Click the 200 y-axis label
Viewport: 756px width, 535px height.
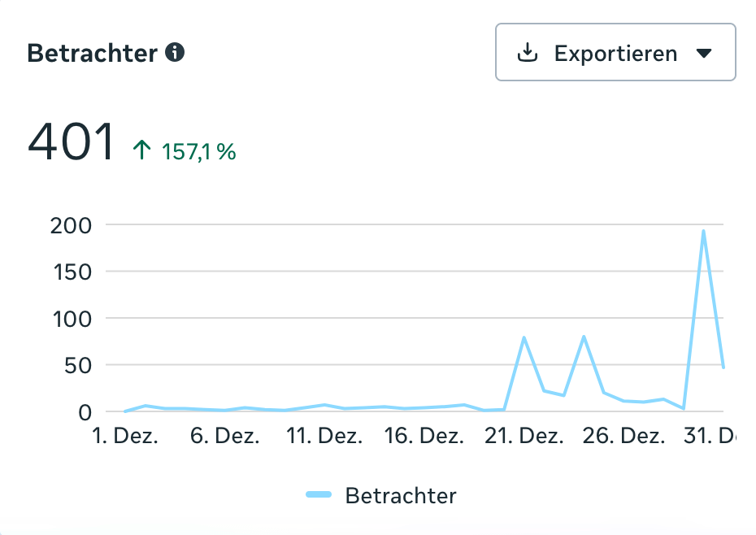click(x=71, y=224)
